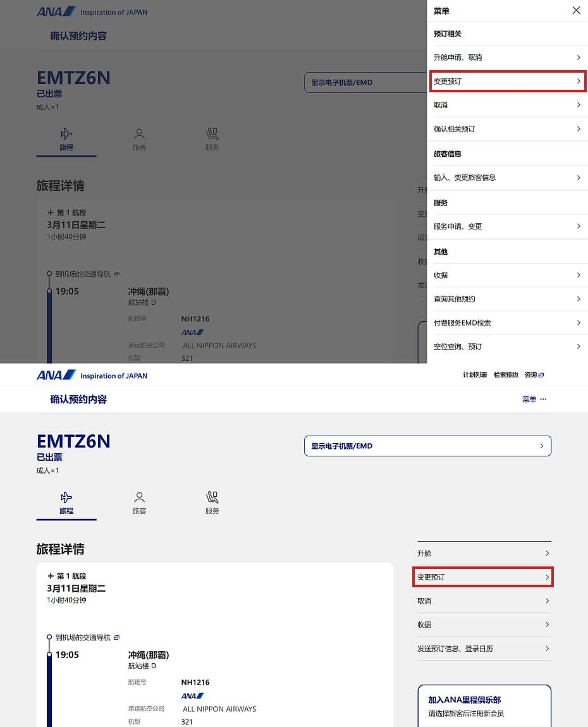The height and width of the screenshot is (727, 588).
Task: Select 变更预订 in the side menu
Action: click(507, 81)
